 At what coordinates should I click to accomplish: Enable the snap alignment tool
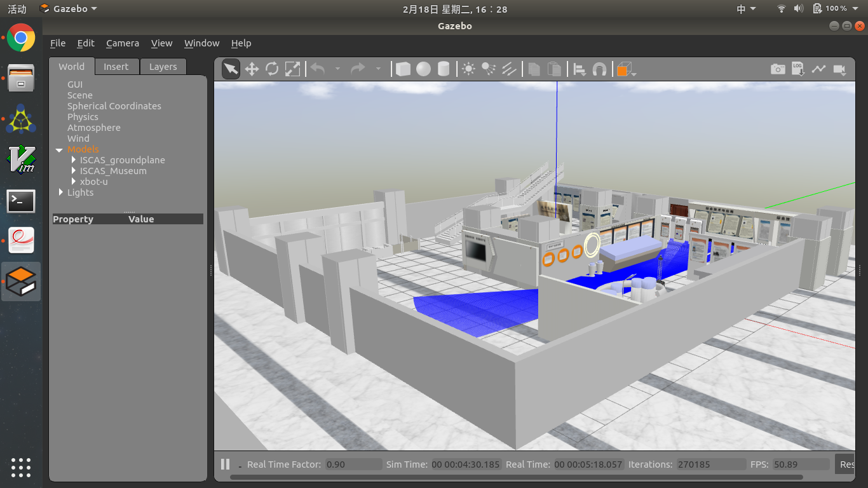coord(599,69)
